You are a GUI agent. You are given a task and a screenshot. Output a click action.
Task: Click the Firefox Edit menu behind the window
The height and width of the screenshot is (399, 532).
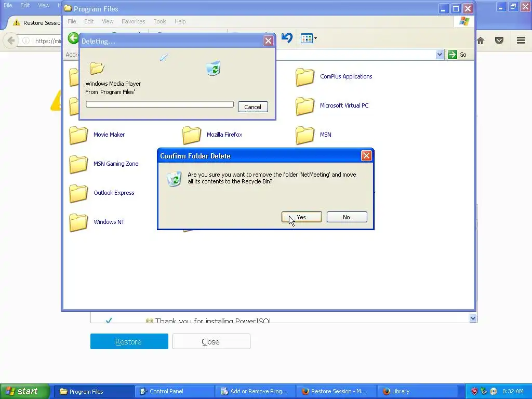[25, 5]
